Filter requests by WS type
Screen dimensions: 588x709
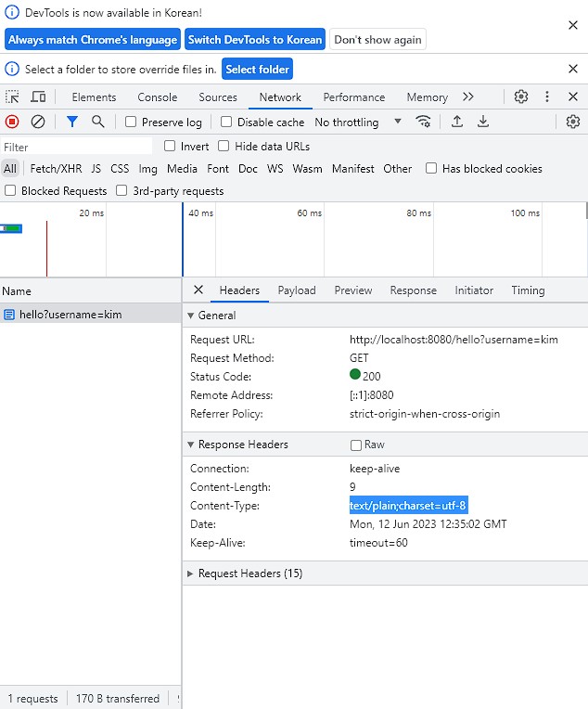point(275,169)
